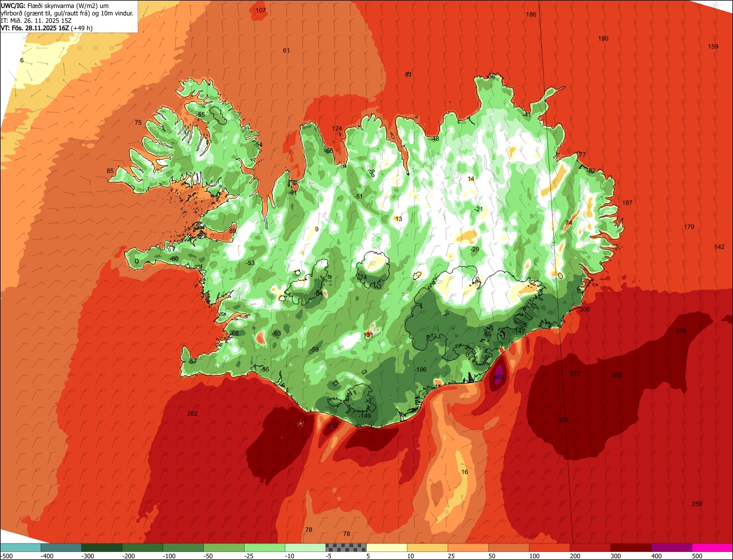Click the light teal -500 to -400 legend swatch
The width and height of the screenshot is (733, 560).
click(x=20, y=547)
